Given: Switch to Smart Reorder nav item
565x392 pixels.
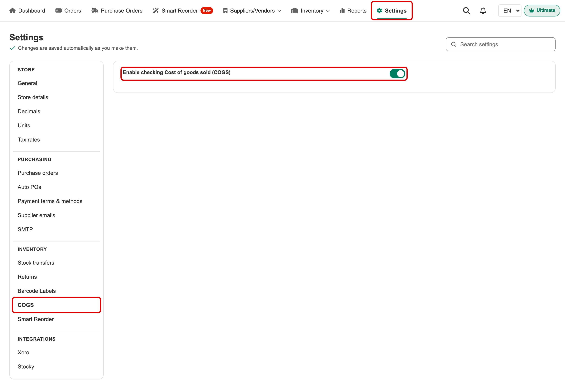Looking at the screenshot, I should (x=182, y=11).
